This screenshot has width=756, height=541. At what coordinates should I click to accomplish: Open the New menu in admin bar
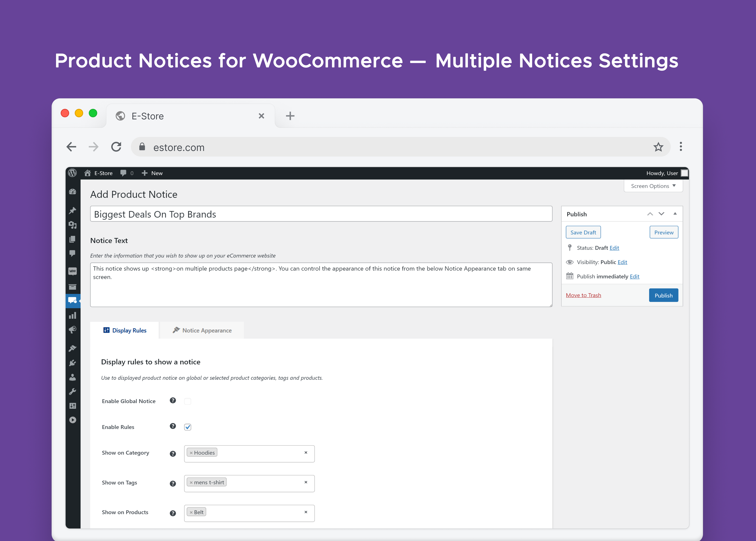tap(152, 173)
